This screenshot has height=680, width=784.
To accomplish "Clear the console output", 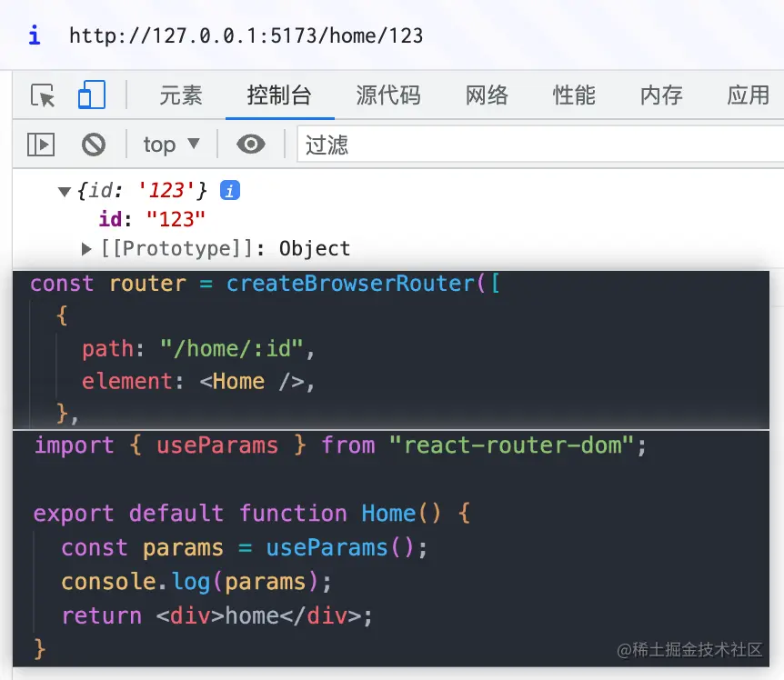I will 94,145.
